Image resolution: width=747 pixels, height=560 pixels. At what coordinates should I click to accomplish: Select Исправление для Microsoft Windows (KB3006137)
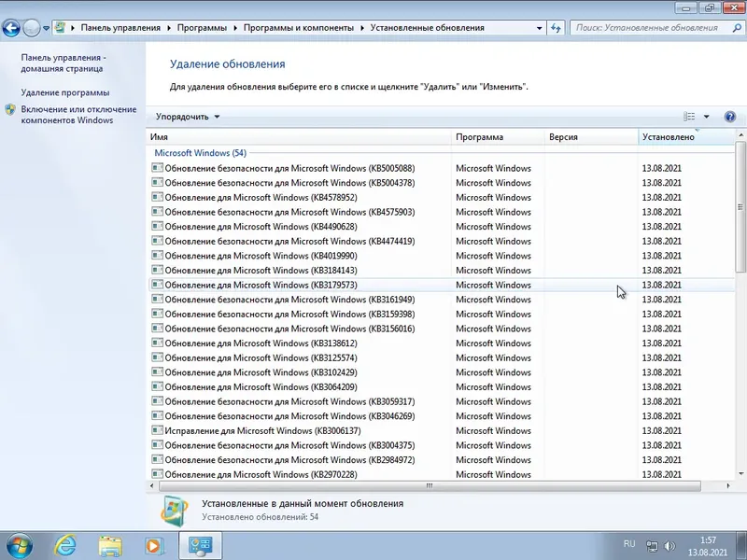tap(262, 431)
